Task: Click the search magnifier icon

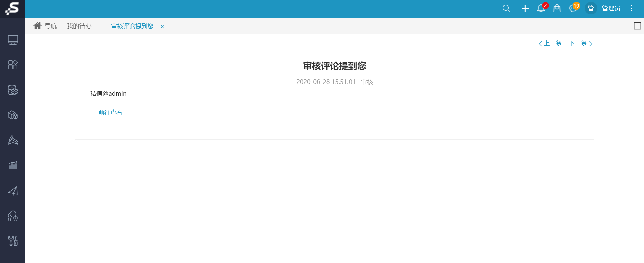Action: coord(506,8)
